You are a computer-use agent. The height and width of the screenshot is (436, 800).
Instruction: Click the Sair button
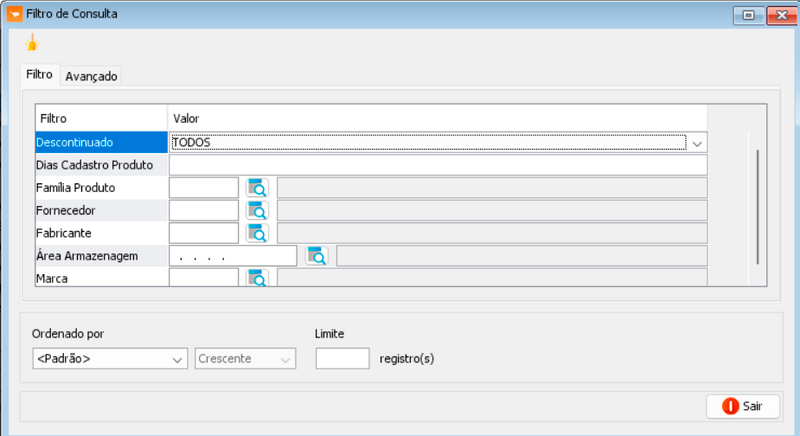[x=743, y=406]
